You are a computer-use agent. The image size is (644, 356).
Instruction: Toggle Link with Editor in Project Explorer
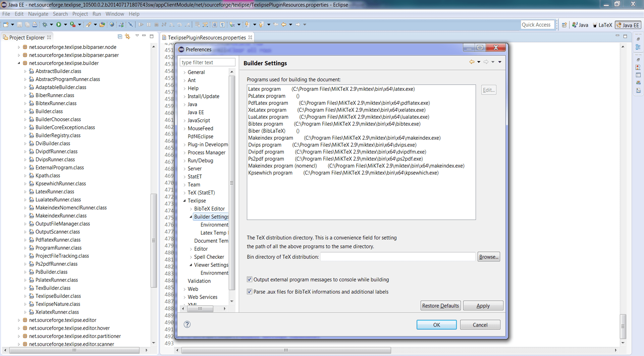point(127,37)
